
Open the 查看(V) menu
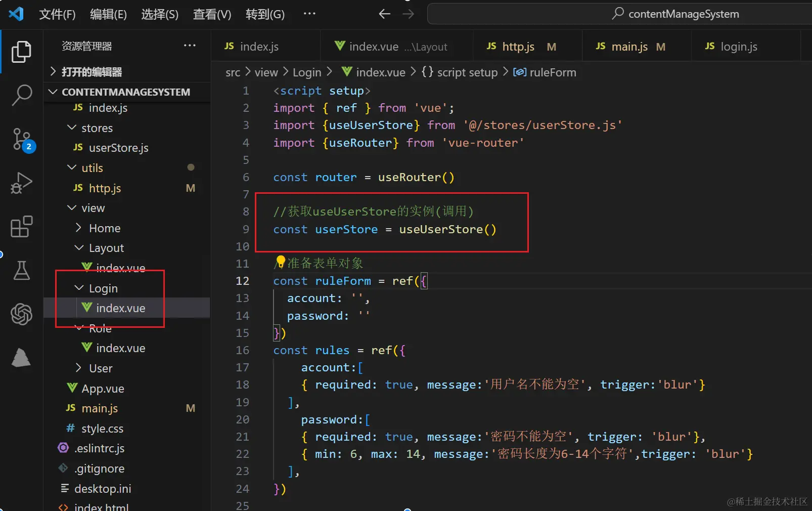pos(212,14)
